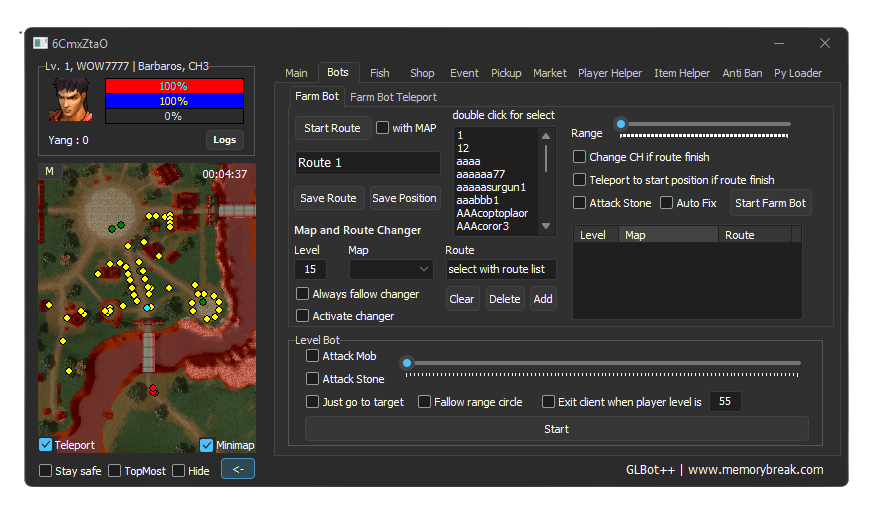Click the cyan player marker on minimap
The image size is (879, 508).
147,308
